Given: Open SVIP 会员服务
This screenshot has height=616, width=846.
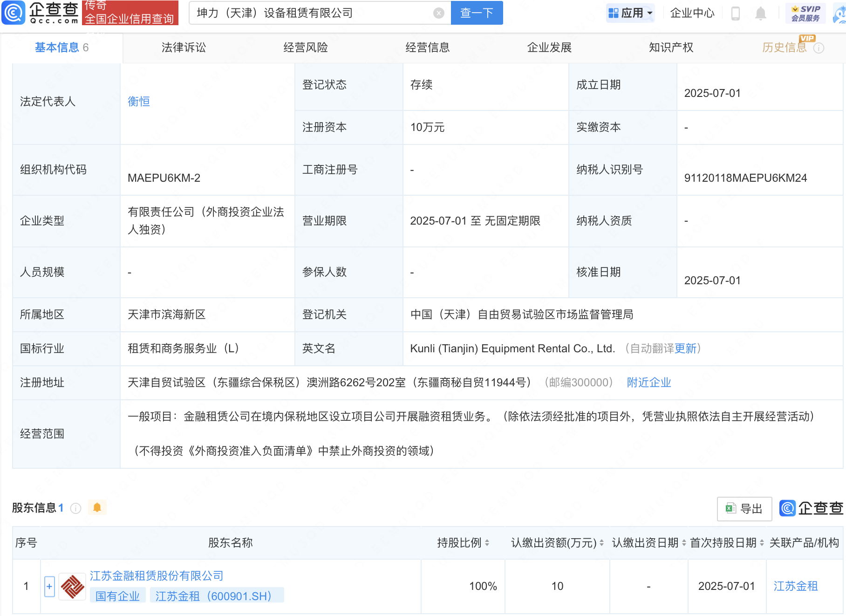Looking at the screenshot, I should 805,13.
